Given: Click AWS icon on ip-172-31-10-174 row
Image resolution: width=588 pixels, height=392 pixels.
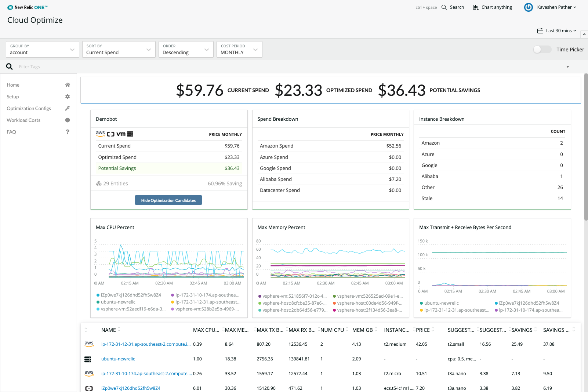Looking at the screenshot, I should [89, 373].
